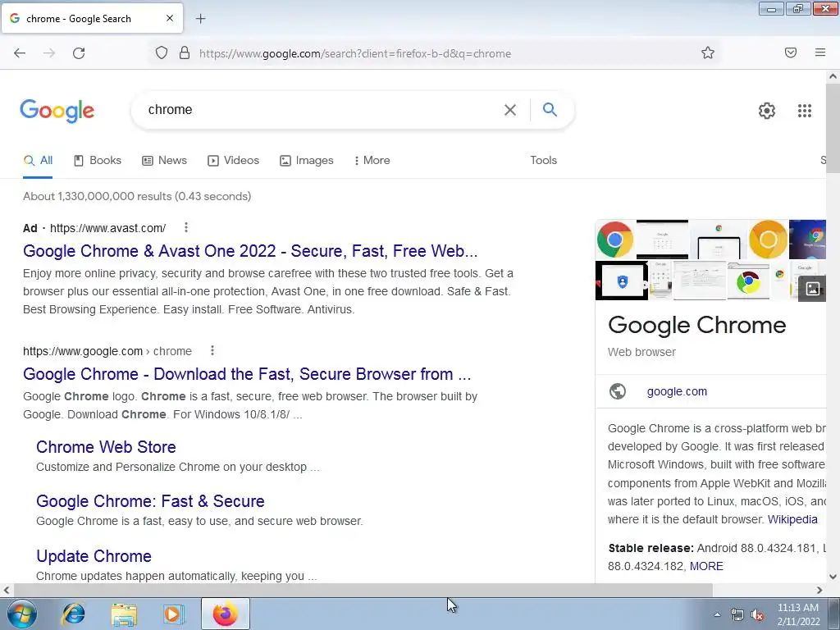The width and height of the screenshot is (840, 630).
Task: Click the globe icon beside google.com
Action: pyautogui.click(x=618, y=391)
